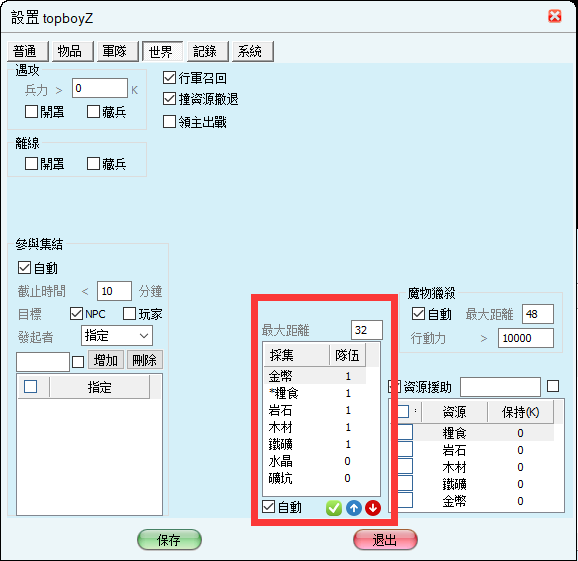Check the 玩家 target checkbox
This screenshot has width=578, height=561.
pyautogui.click(x=129, y=314)
